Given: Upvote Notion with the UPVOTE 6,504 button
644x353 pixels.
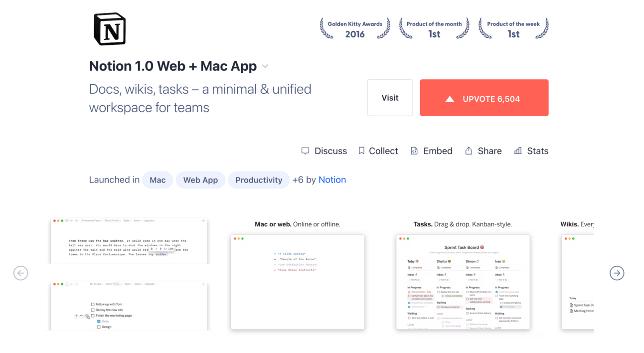Looking at the screenshot, I should 484,98.
